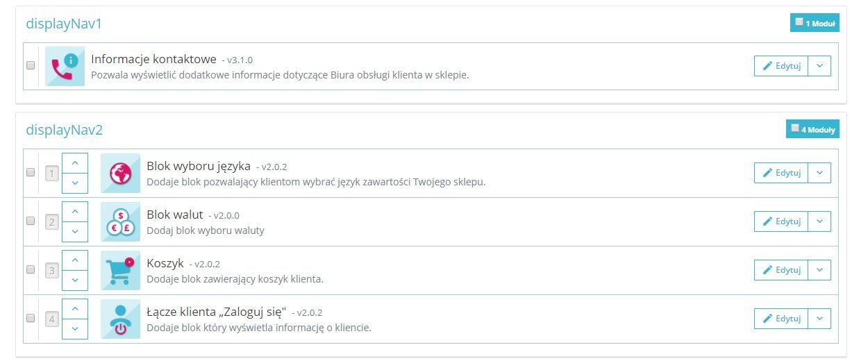Edit the Blok wyboru języka module
Image resolution: width=868 pixels, height=361 pixels.
tap(781, 173)
